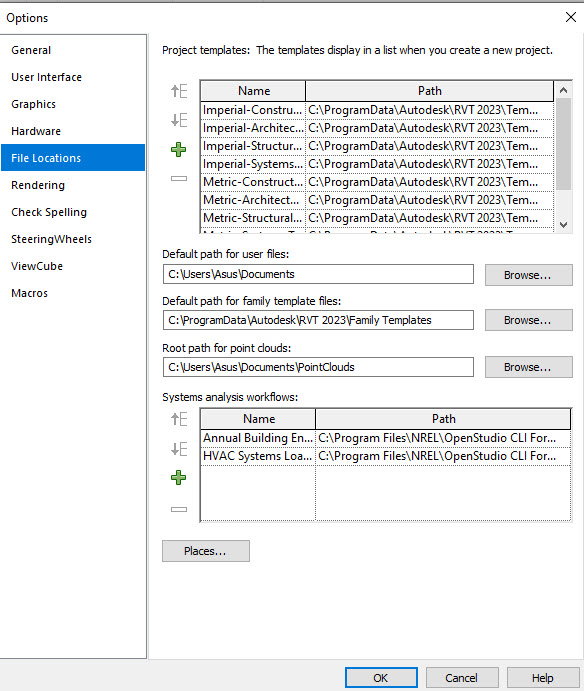584x691 pixels.
Task: Switch to the Rendering options section
Action: point(38,185)
